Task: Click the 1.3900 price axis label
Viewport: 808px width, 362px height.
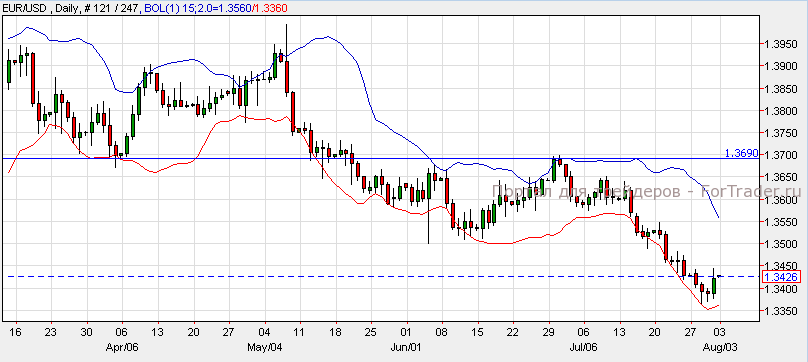Action: tap(781, 67)
